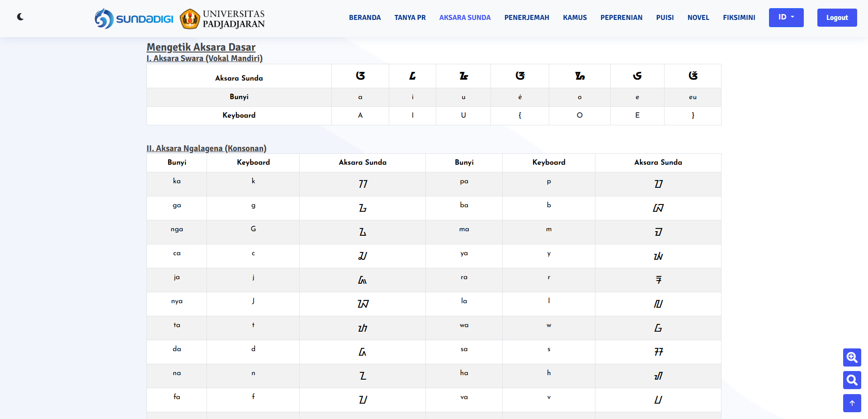Click the Sundanese glyph for wa
The height and width of the screenshot is (419, 868).
pos(658,328)
